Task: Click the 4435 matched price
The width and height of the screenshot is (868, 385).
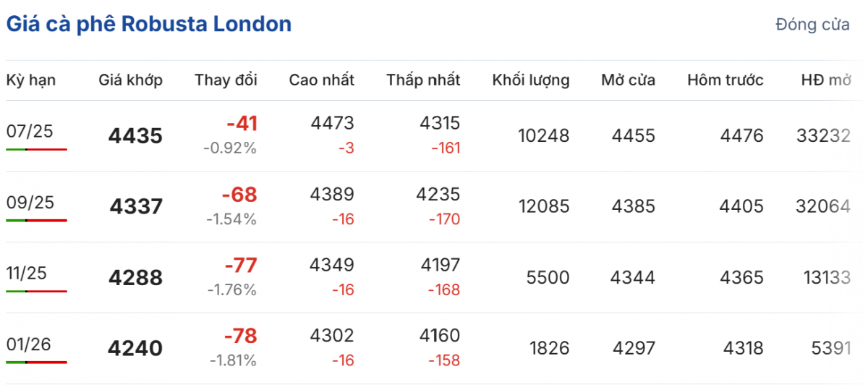Action: [x=135, y=136]
